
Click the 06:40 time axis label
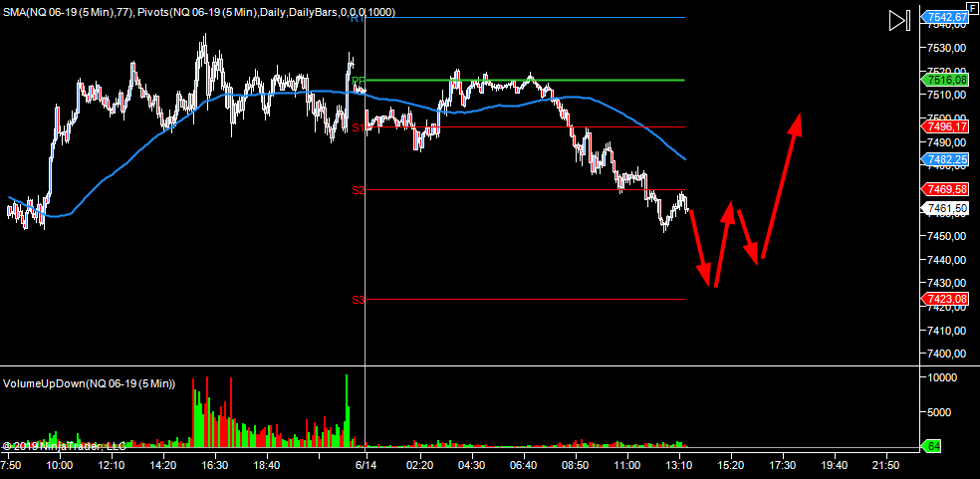523,466
